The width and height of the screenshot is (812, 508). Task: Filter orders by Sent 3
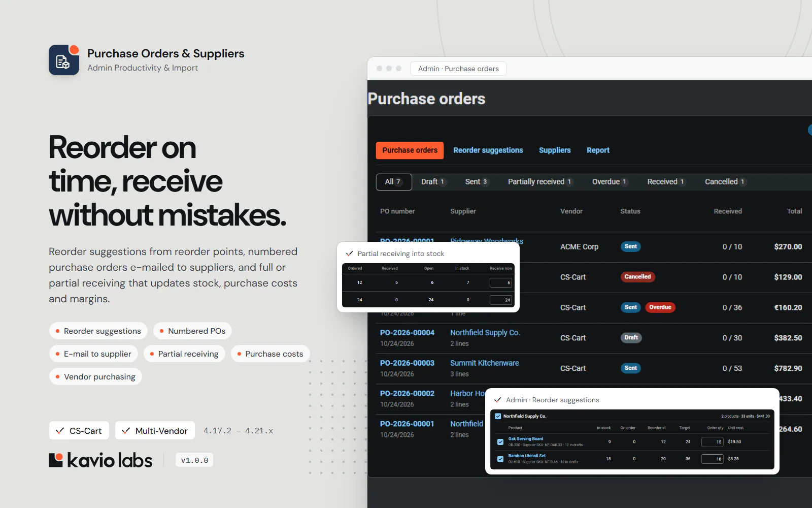point(476,182)
